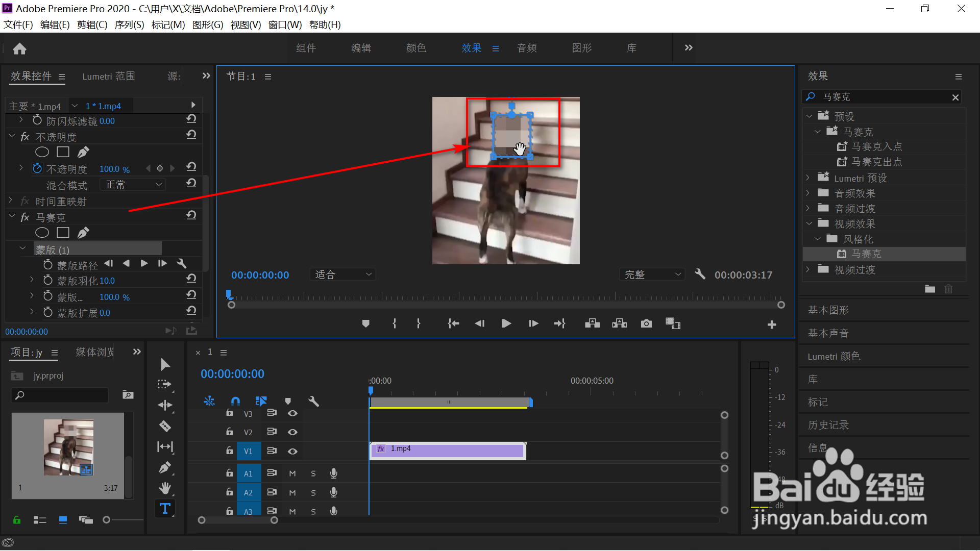980x551 pixels.
Task: Open the 序列(S) menu
Action: tap(129, 24)
